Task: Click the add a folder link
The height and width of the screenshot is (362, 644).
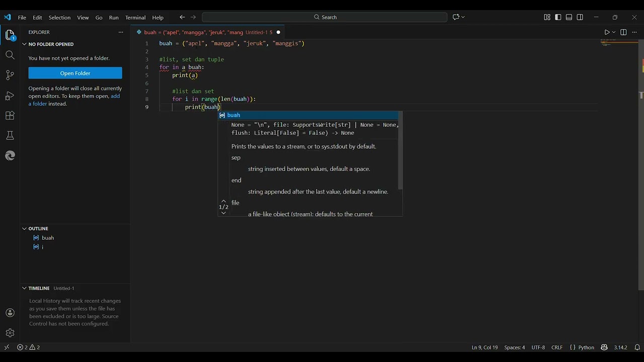Action: pos(74,100)
